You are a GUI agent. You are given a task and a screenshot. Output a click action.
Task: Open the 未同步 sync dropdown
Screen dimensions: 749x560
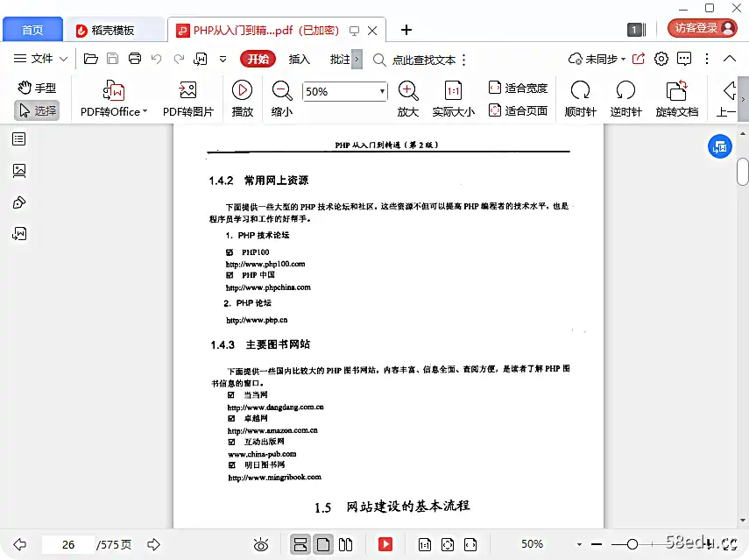pyautogui.click(x=597, y=60)
